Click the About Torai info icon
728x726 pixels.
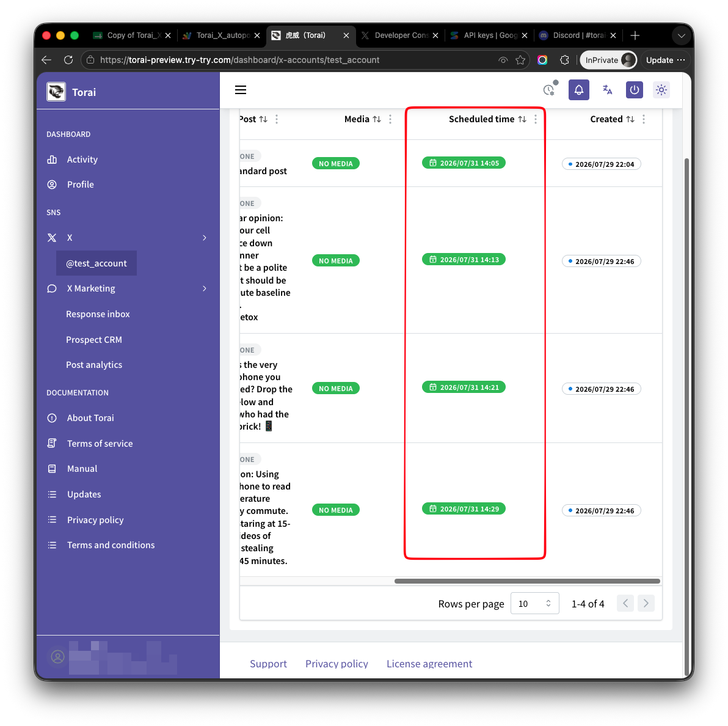52,418
